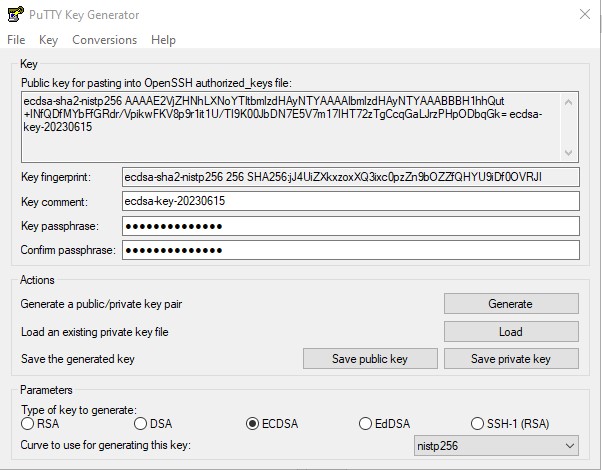Click 'Type of key to generate:' label
The width and height of the screenshot is (602, 470).
[x=79, y=410]
